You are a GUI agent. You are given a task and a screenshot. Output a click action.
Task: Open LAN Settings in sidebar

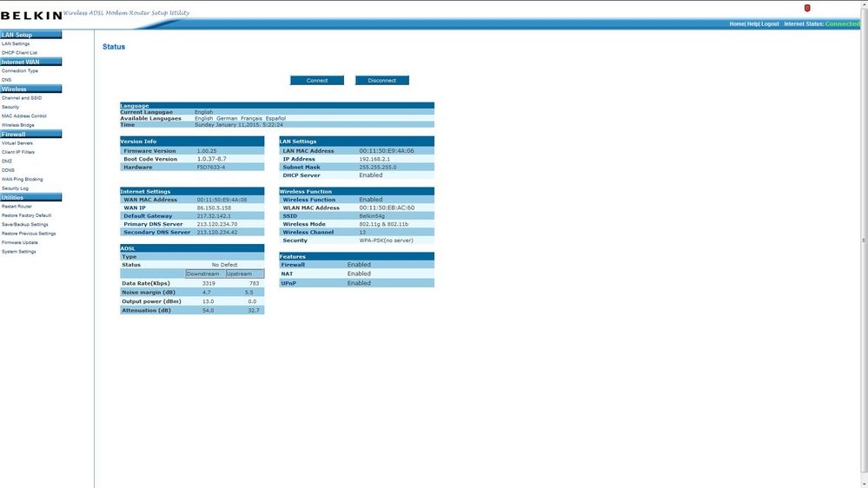click(x=16, y=43)
